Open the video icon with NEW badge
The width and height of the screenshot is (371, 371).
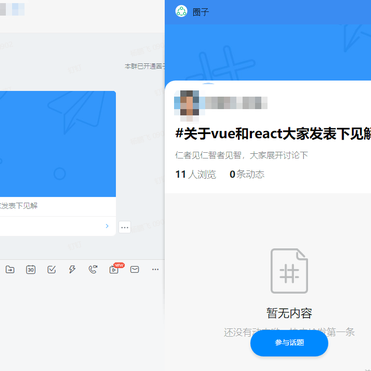pyautogui.click(x=114, y=269)
